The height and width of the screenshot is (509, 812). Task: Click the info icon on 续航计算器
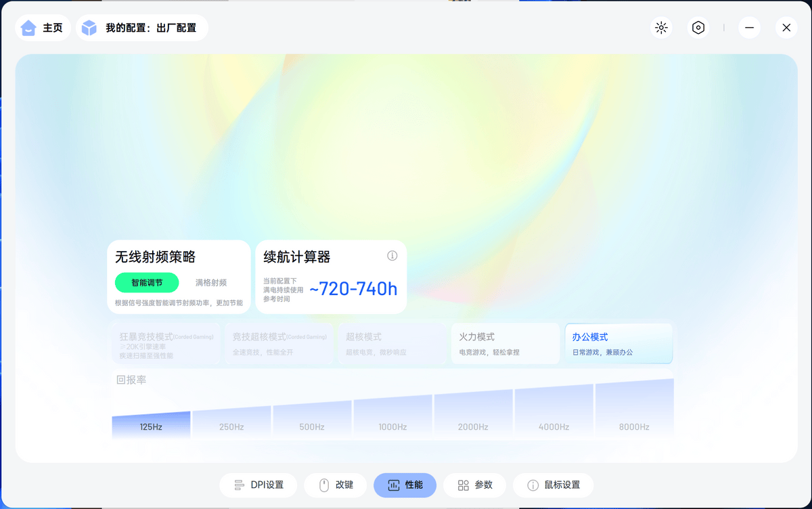(x=392, y=256)
